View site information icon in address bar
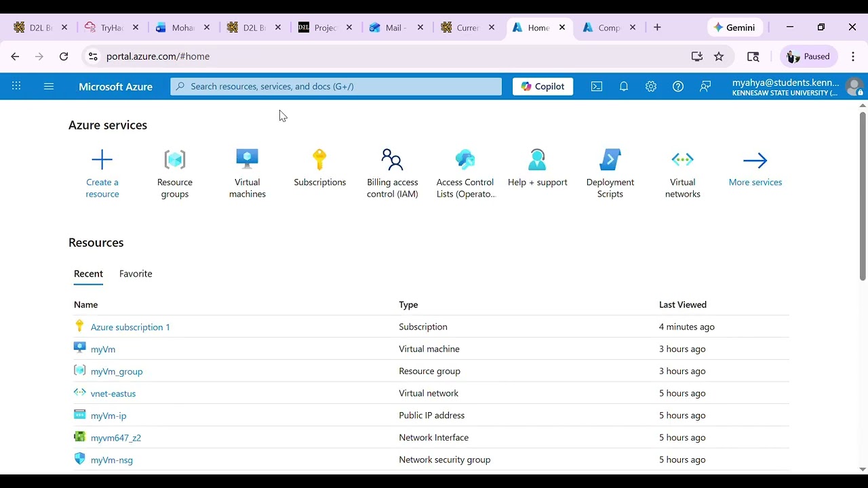868x488 pixels. click(x=93, y=56)
